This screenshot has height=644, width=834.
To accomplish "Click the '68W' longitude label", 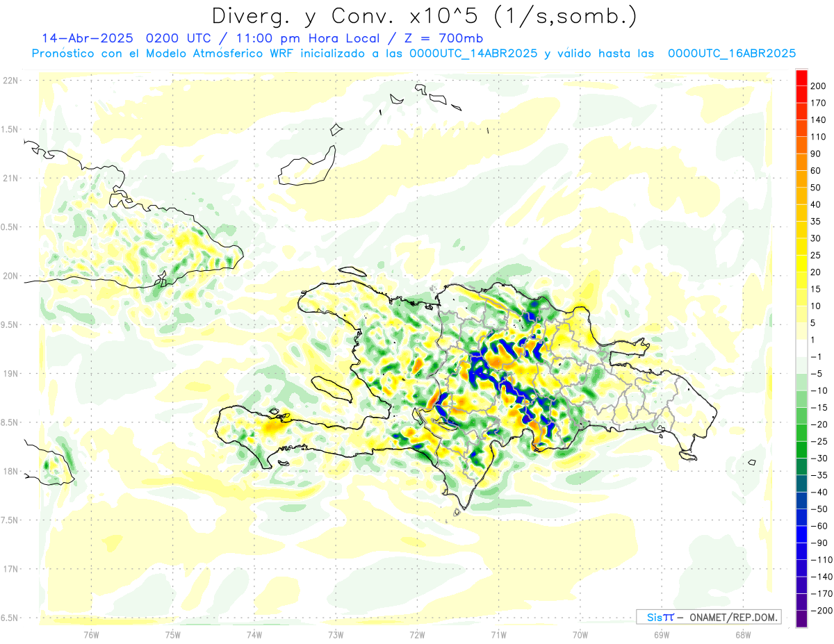I will 743,634.
